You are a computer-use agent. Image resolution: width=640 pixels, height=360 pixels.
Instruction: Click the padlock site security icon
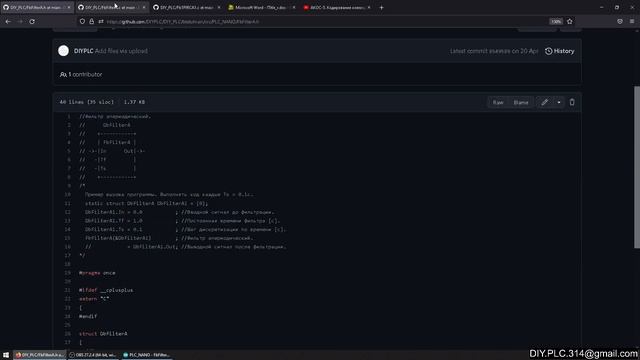91,21
